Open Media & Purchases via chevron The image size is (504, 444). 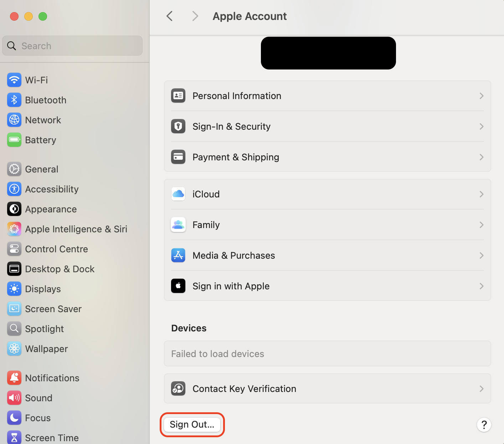(482, 255)
